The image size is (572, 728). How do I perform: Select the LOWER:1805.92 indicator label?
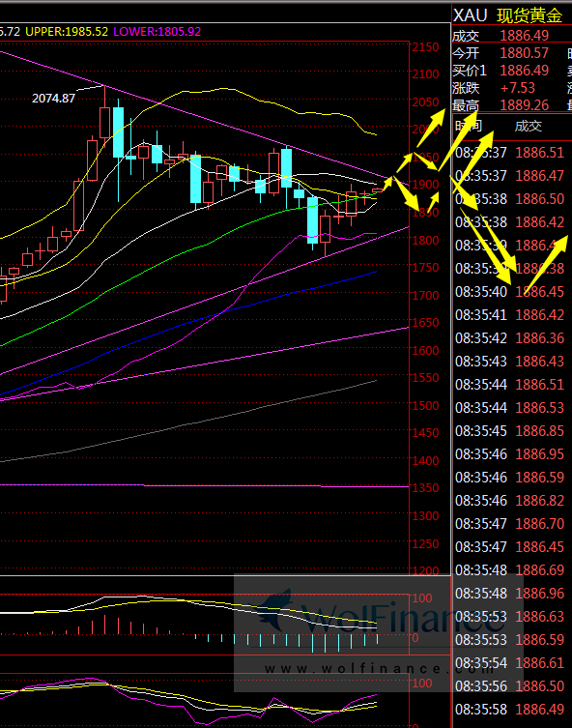157,32
